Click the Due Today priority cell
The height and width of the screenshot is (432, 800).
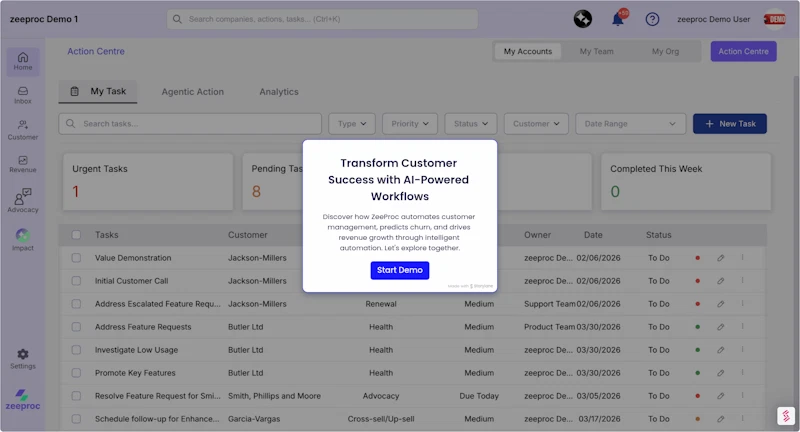(479, 396)
